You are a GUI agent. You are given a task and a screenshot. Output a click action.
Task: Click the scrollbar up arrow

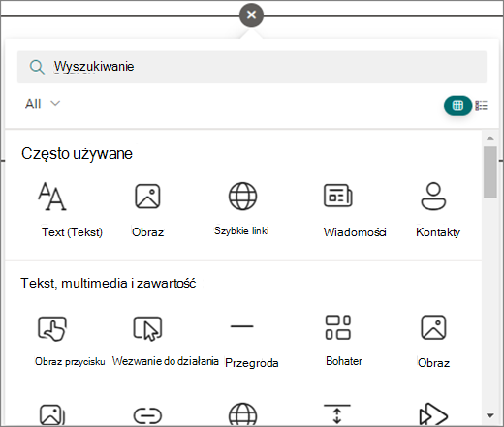point(490,138)
